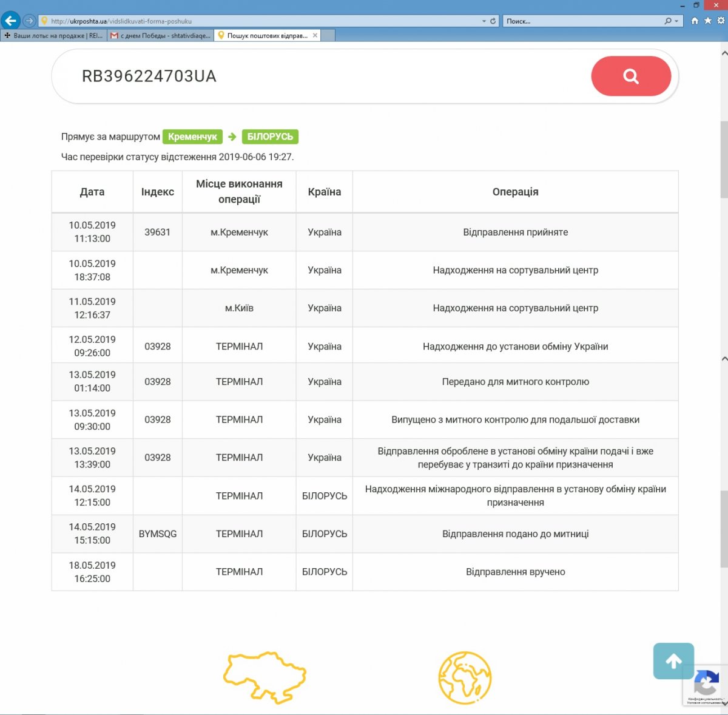Switch to Gmail 'с днем Победы' tab

point(161,36)
